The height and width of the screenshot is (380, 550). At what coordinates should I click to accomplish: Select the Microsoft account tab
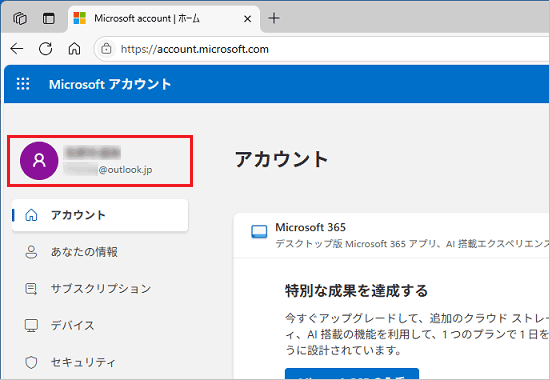[164, 18]
